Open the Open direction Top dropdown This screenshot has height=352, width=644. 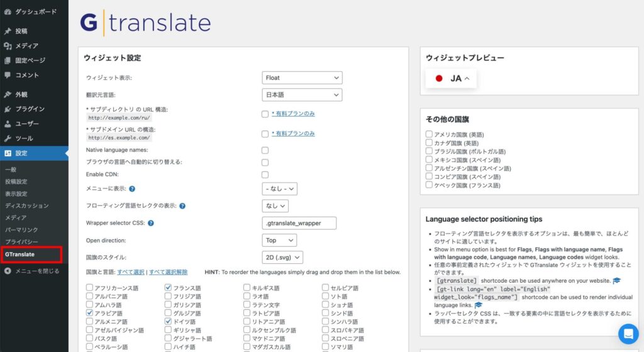tap(279, 240)
